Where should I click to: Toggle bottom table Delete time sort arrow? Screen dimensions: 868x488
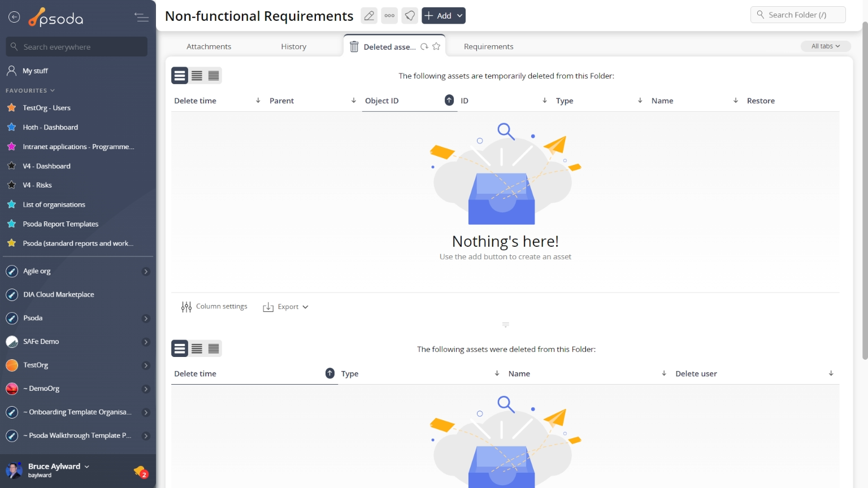click(330, 373)
